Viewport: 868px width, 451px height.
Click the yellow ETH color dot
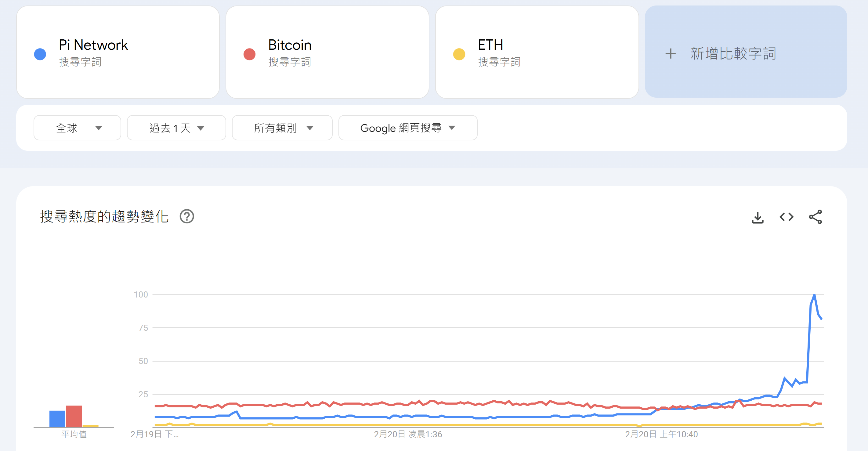tap(459, 54)
